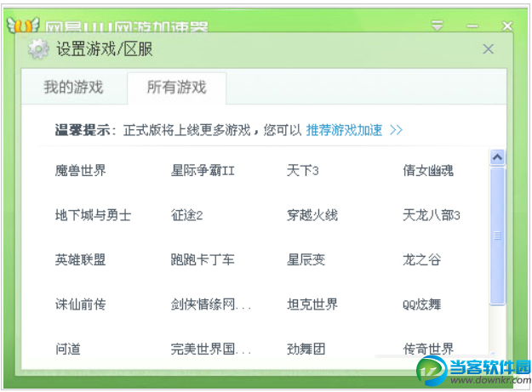The height and width of the screenshot is (392, 532).
Task: Switch to the 我的游戏 tab
Action: 73,87
